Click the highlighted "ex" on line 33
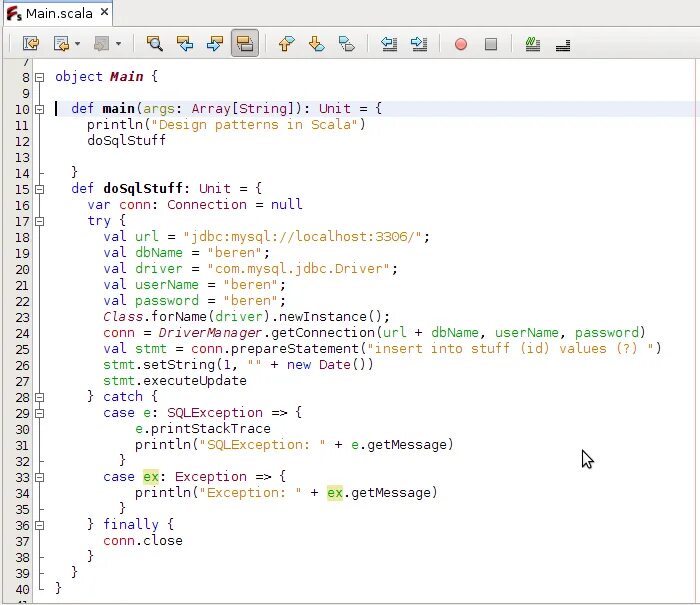 [x=151, y=477]
